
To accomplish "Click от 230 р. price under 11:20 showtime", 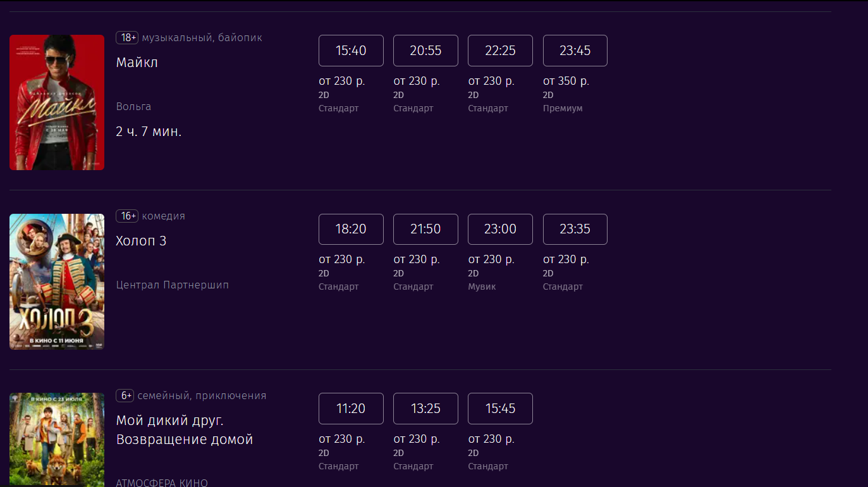I will pos(342,439).
